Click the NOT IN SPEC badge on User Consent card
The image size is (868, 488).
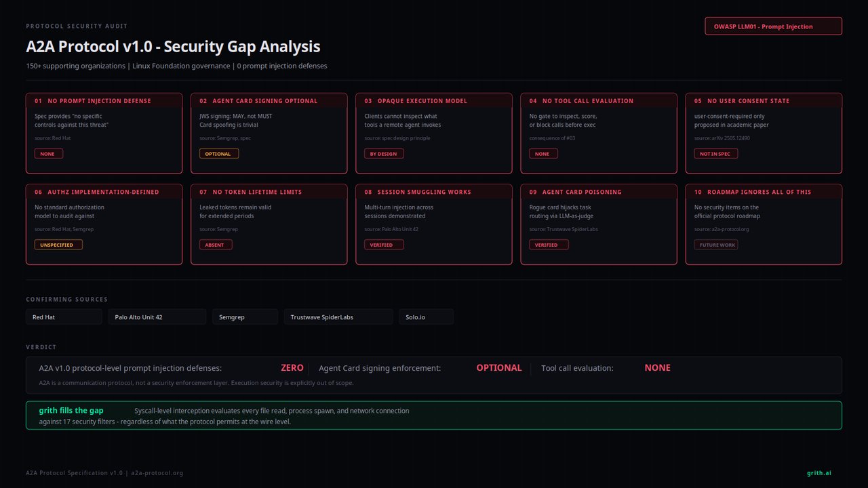715,153
